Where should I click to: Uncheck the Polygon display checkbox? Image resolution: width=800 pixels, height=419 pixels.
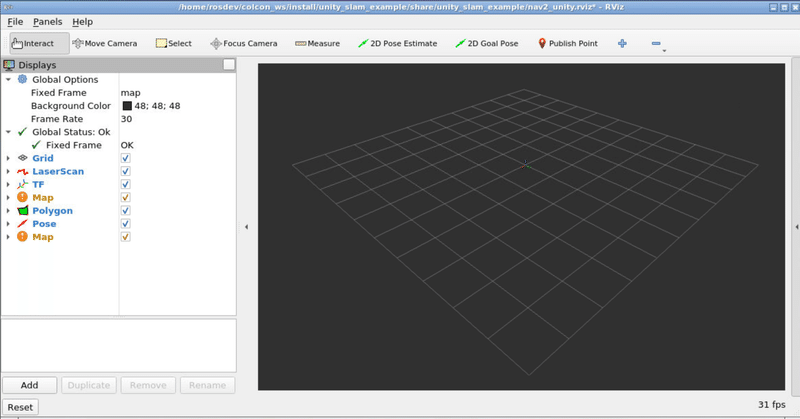[126, 211]
